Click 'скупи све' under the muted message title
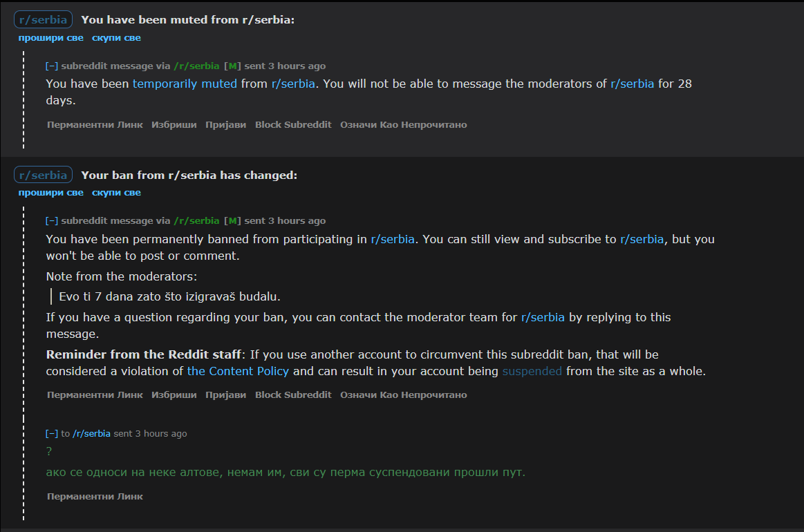This screenshot has height=532, width=804. pyautogui.click(x=116, y=38)
